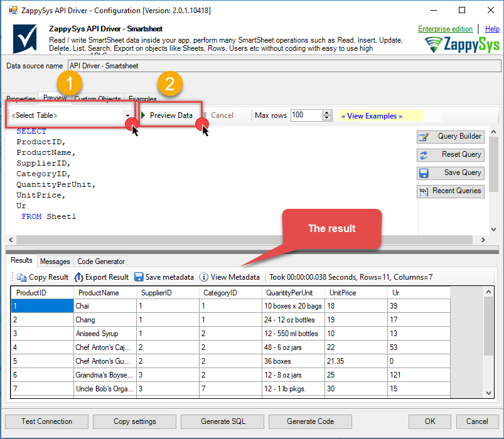The image size is (504, 439).
Task: Click the query editor left scroll arrow
Action: tap(11, 240)
